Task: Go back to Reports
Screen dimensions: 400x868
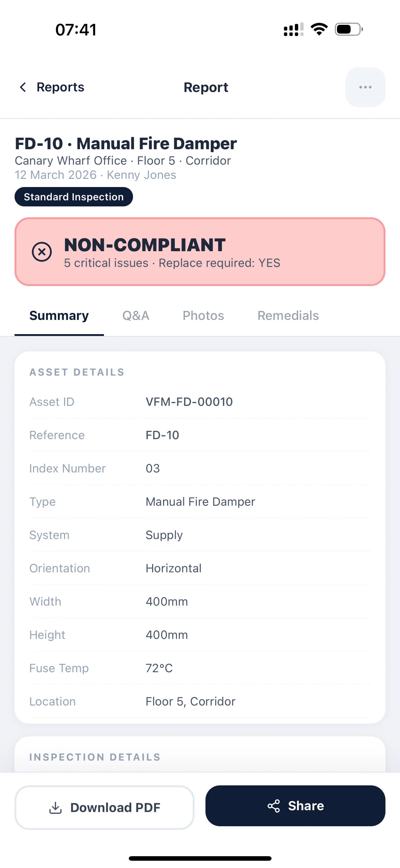Action: [x=60, y=87]
